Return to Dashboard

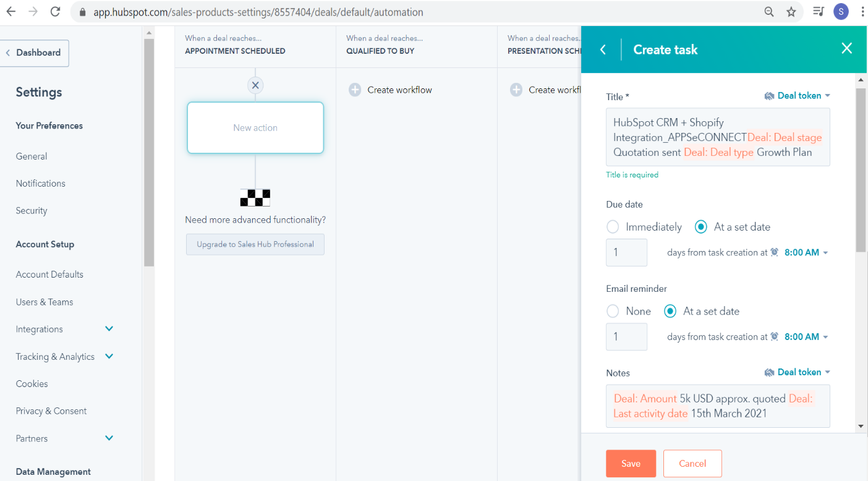pos(34,53)
